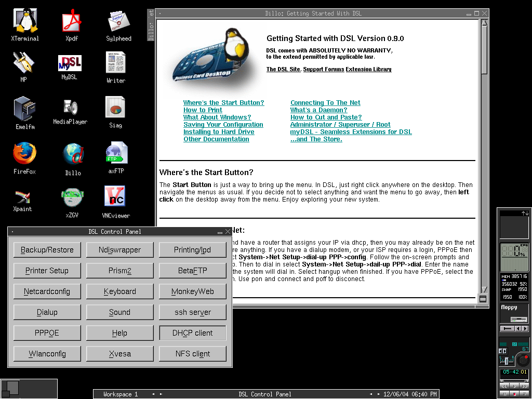Click the stop button in the dock CD player

(x=514, y=394)
